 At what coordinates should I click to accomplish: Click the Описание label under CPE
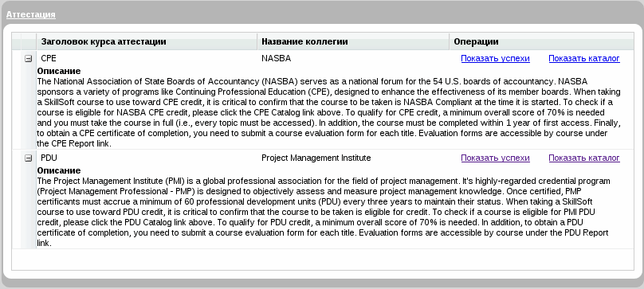coord(59,71)
